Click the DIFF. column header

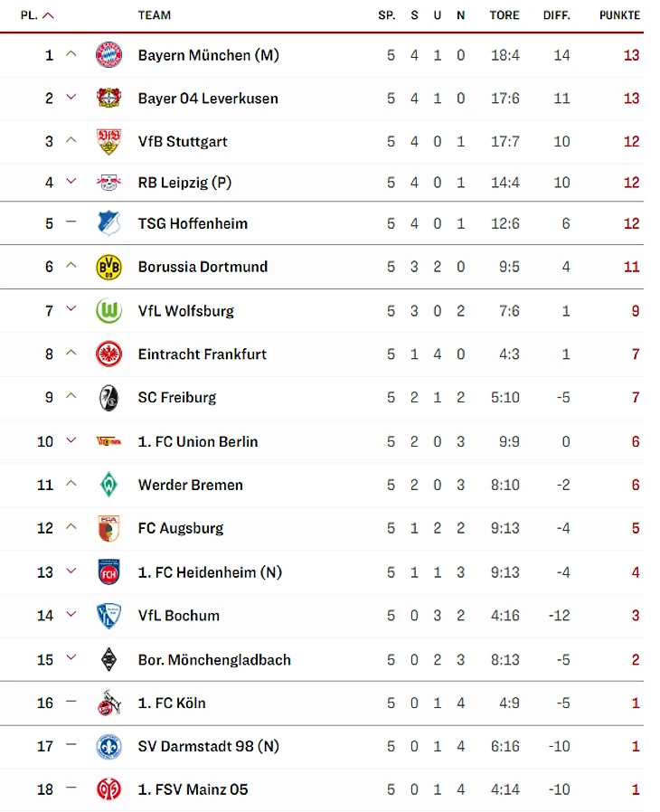click(557, 15)
